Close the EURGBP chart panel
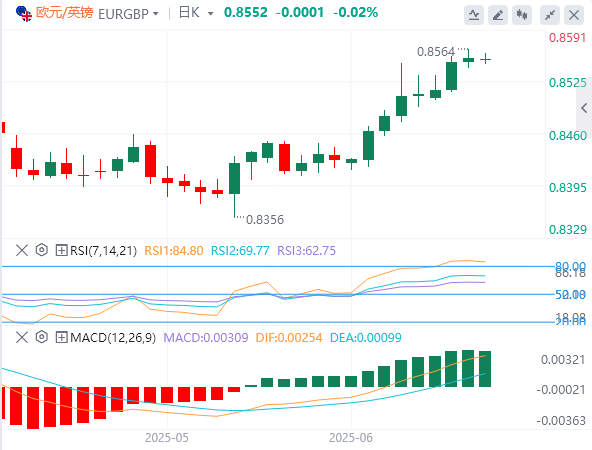 (x=574, y=15)
